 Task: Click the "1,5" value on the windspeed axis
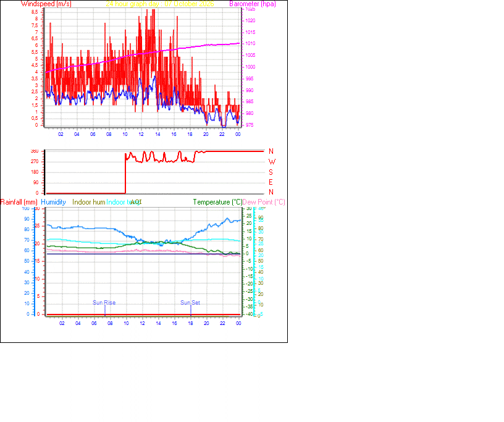pyautogui.click(x=35, y=106)
